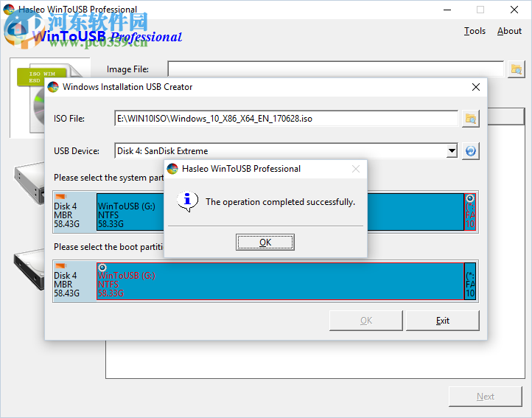The image size is (532, 418).
Task: Open the Tools menu
Action: 475,31
